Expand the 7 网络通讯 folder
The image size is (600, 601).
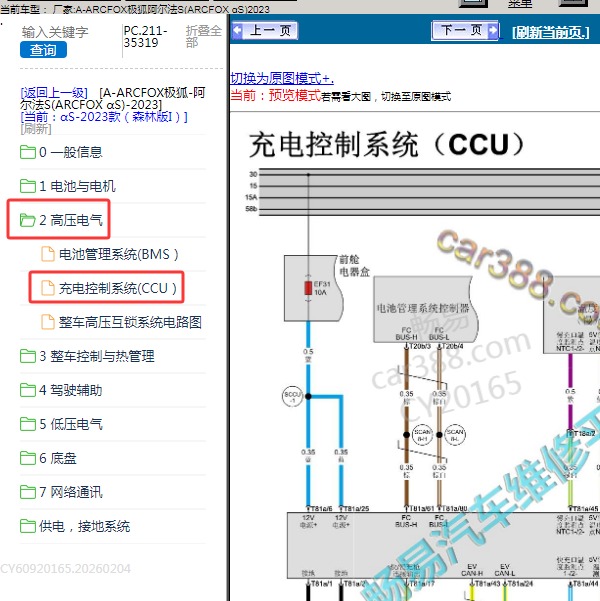(71, 492)
